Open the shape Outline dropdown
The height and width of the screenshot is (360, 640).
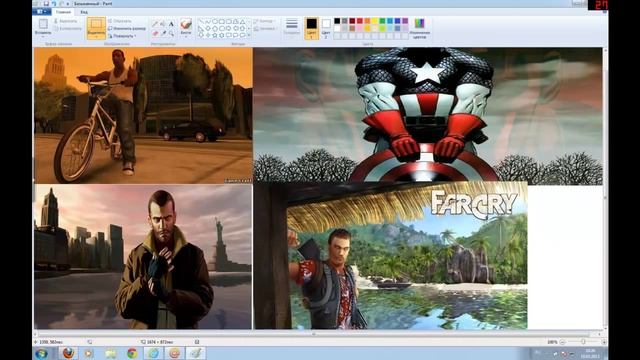[x=264, y=21]
